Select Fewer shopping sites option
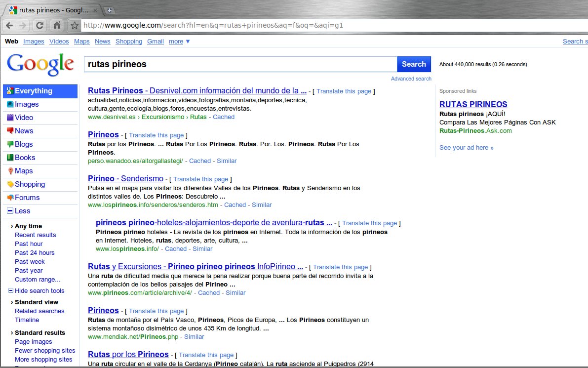 click(x=45, y=350)
